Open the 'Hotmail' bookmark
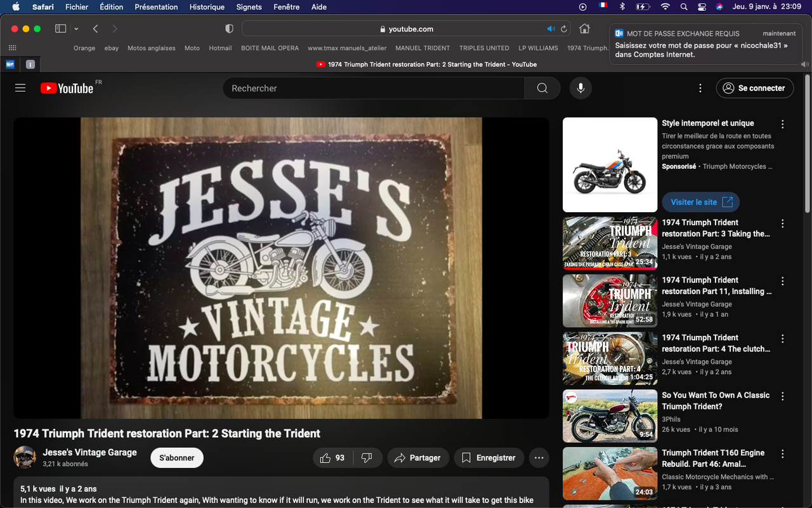 (220, 48)
